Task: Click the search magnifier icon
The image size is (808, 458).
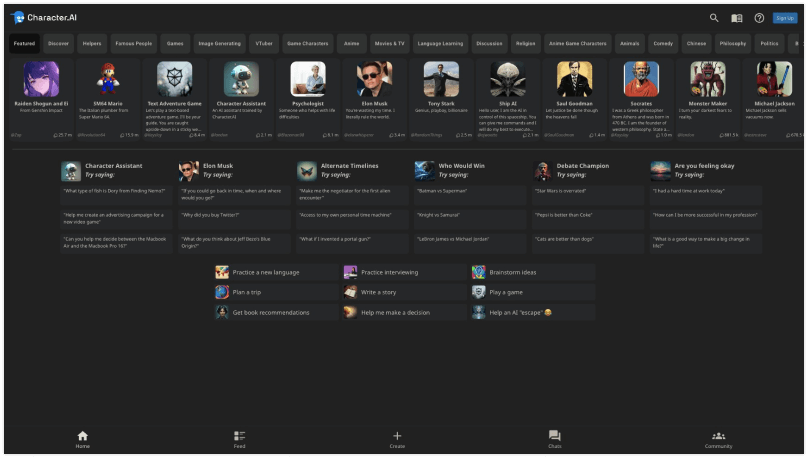Action: (714, 18)
